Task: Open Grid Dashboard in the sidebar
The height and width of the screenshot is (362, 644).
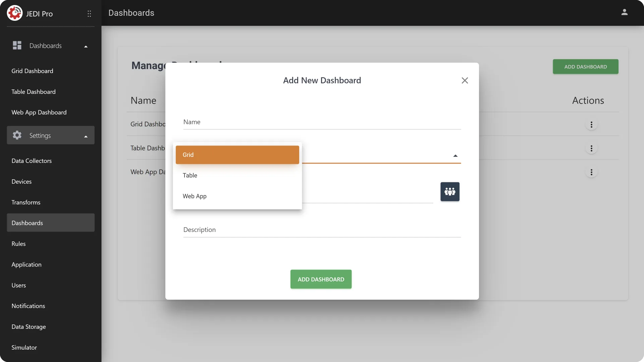Action: pyautogui.click(x=51, y=71)
